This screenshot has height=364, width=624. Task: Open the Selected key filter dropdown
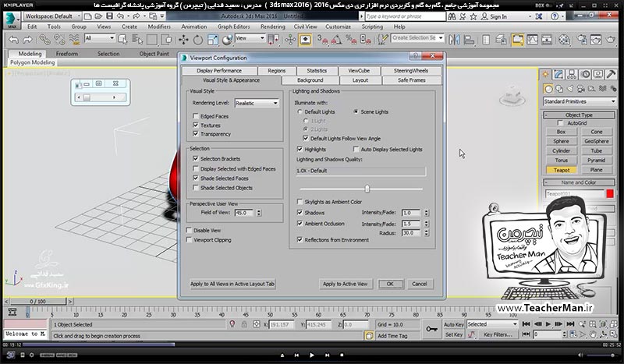[x=493, y=324]
